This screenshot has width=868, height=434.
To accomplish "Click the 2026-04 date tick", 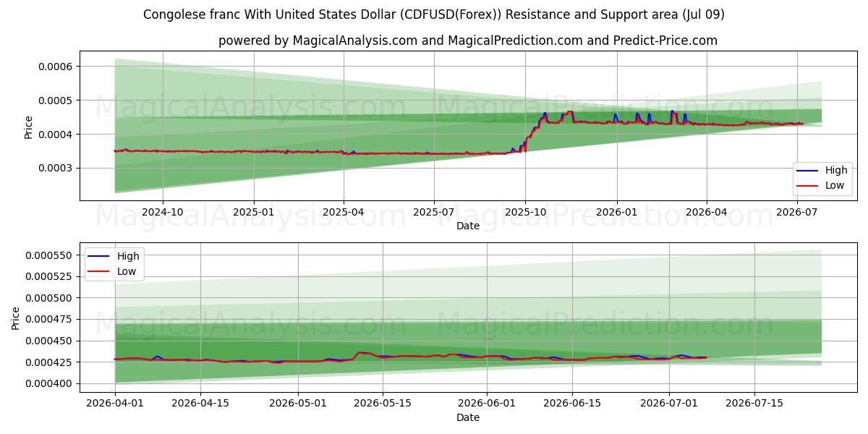I will point(706,212).
